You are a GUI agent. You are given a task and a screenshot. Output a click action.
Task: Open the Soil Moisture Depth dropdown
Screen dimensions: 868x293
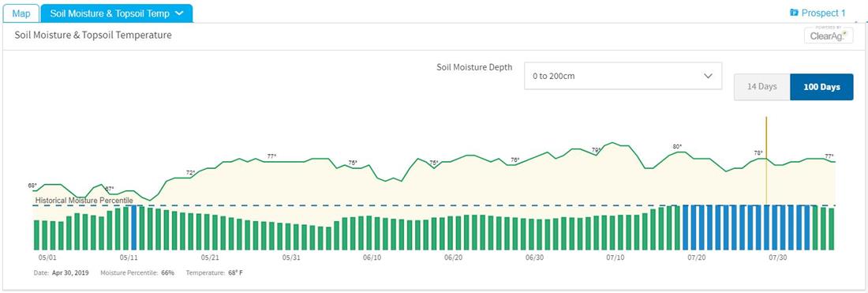pos(623,76)
